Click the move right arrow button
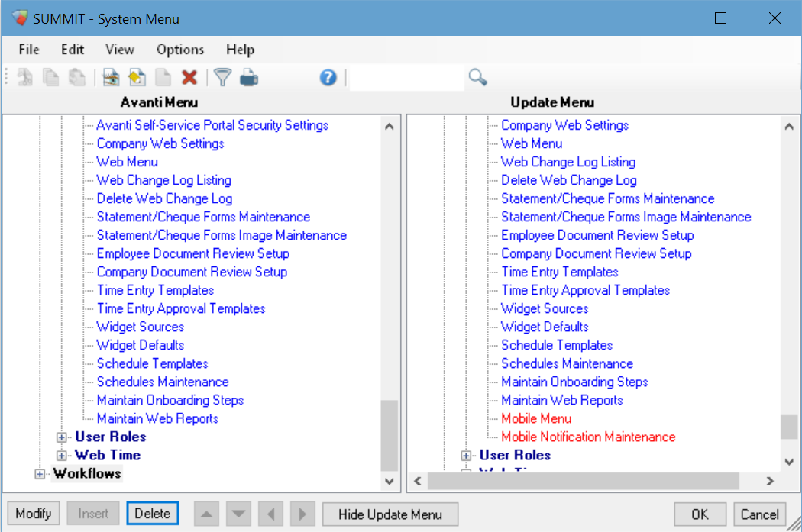Image resolution: width=802 pixels, height=532 pixels. pos(302,514)
